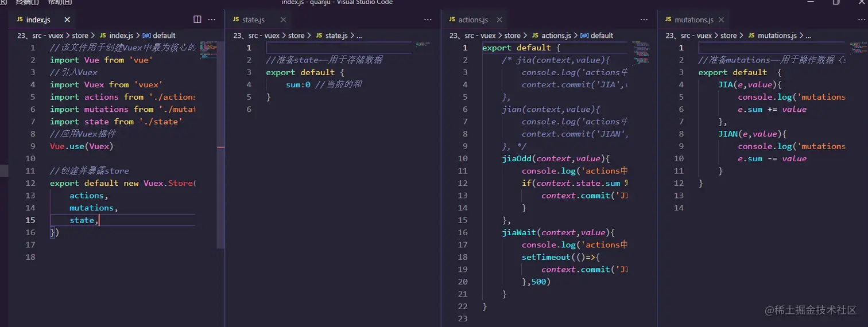Image resolution: width=868 pixels, height=327 pixels.
Task: Click the 'Vue.use(Vuex)' line in index.js
Action: (82, 146)
